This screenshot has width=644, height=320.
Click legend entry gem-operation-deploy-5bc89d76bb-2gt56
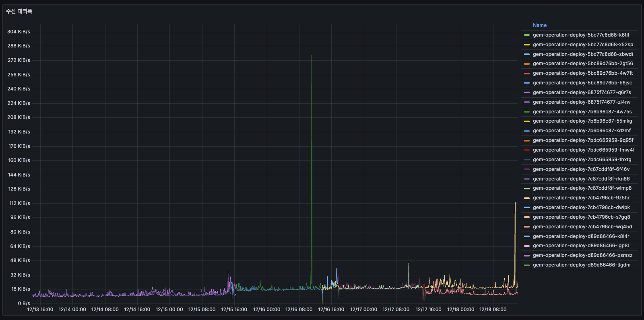583,64
